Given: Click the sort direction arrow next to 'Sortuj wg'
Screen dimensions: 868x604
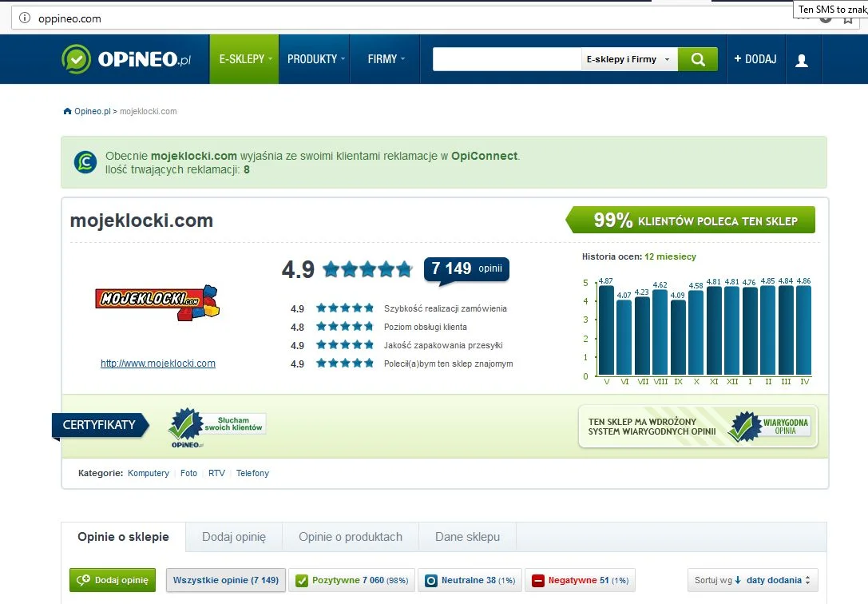Looking at the screenshot, I should pyautogui.click(x=738, y=580).
